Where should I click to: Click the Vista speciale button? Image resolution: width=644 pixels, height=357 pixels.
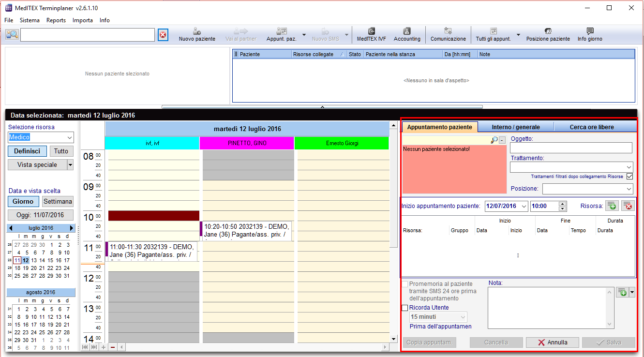(37, 164)
